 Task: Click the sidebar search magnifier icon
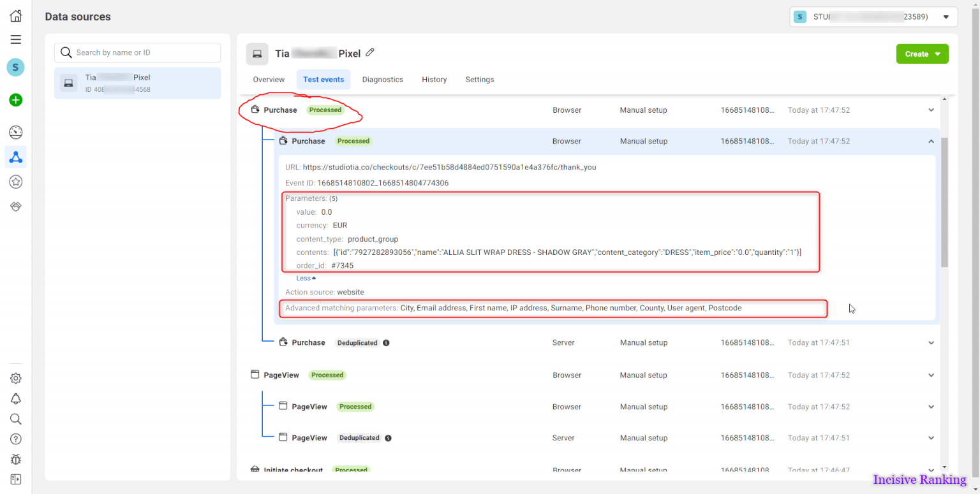point(16,419)
